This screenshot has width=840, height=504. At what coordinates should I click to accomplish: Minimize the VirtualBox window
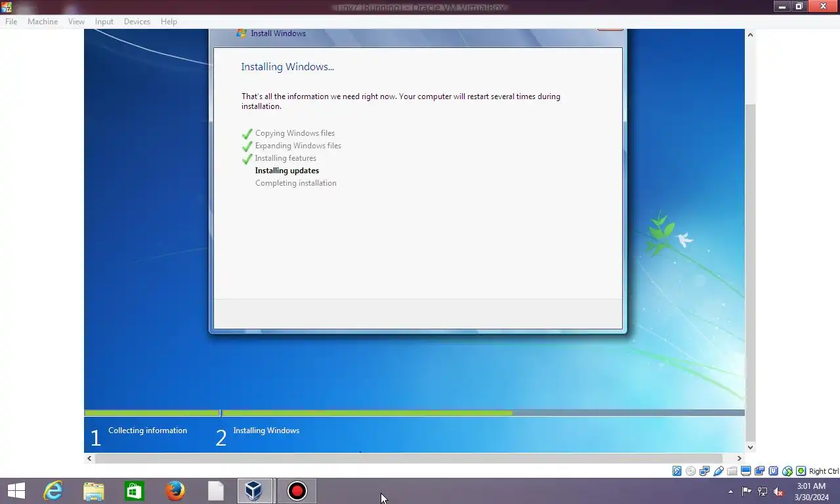click(782, 7)
